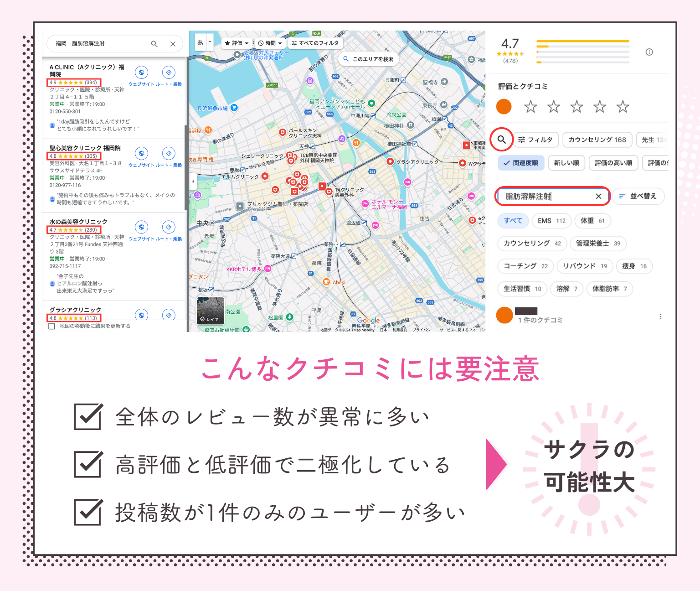Filter reviews by コーチング 22
700x591 pixels.
[x=526, y=266]
